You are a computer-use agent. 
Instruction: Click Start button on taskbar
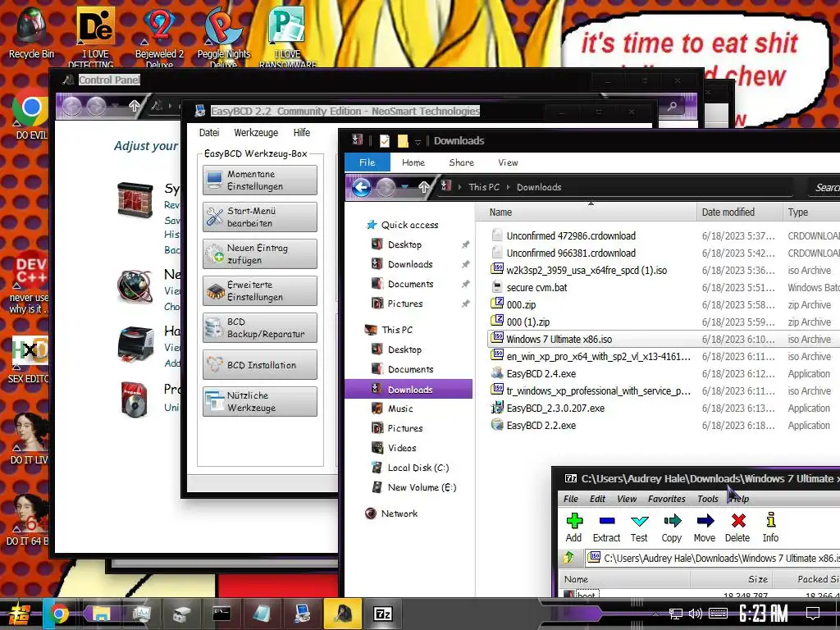pyautogui.click(x=19, y=614)
